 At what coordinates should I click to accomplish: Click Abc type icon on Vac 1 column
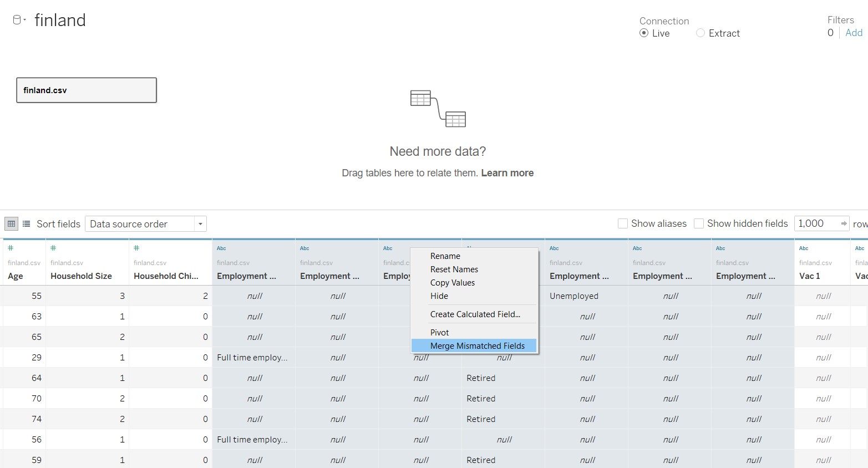(804, 248)
